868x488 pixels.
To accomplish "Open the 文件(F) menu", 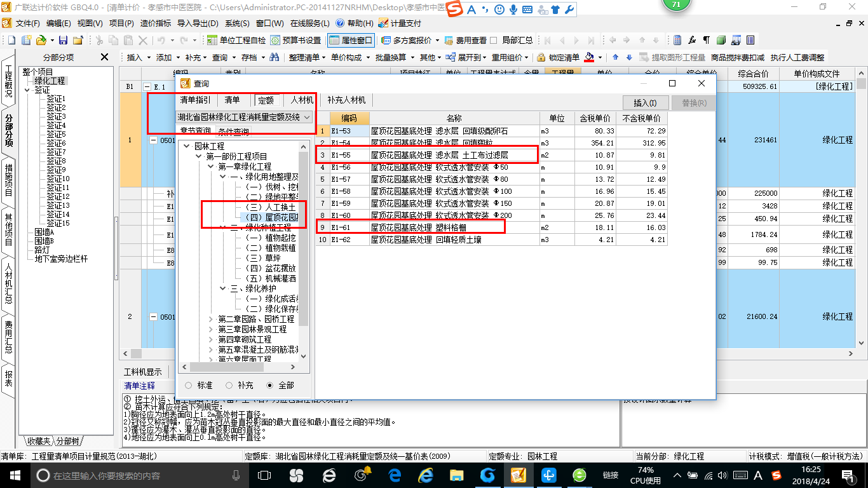I will 27,23.
